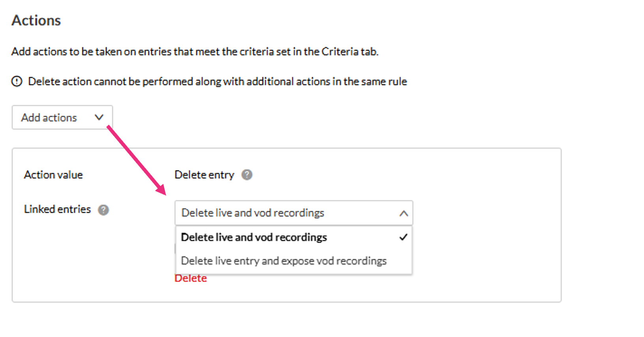The width and height of the screenshot is (644, 337).
Task: Click the 'Delete entry' action value text
Action: pos(204,175)
